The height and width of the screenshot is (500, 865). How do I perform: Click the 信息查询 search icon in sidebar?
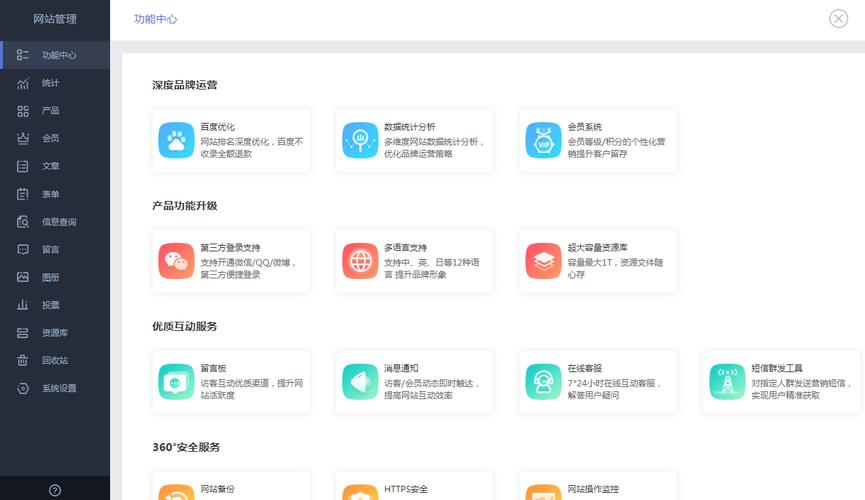tap(23, 221)
